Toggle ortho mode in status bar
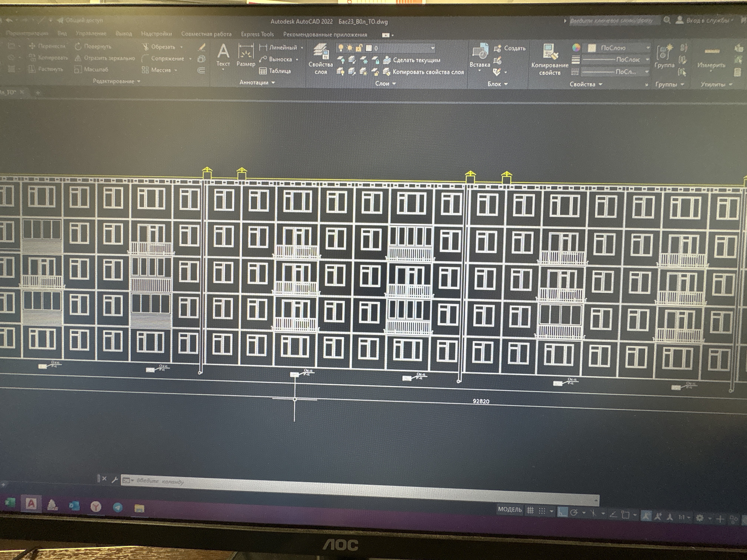 (562, 512)
